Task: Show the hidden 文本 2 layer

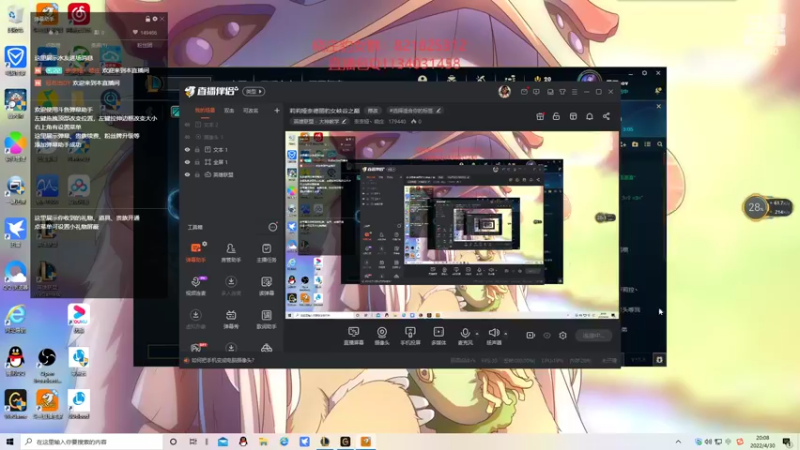Action: 187,124
